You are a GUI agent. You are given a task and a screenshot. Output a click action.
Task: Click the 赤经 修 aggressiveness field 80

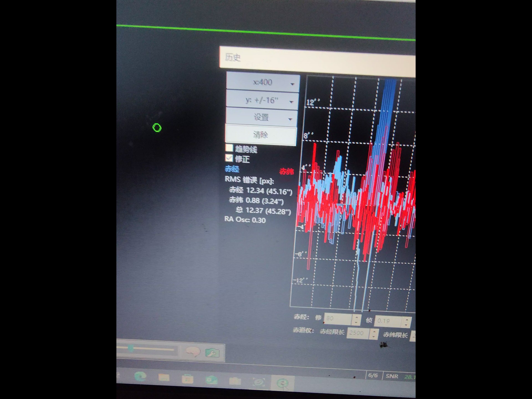click(x=337, y=319)
